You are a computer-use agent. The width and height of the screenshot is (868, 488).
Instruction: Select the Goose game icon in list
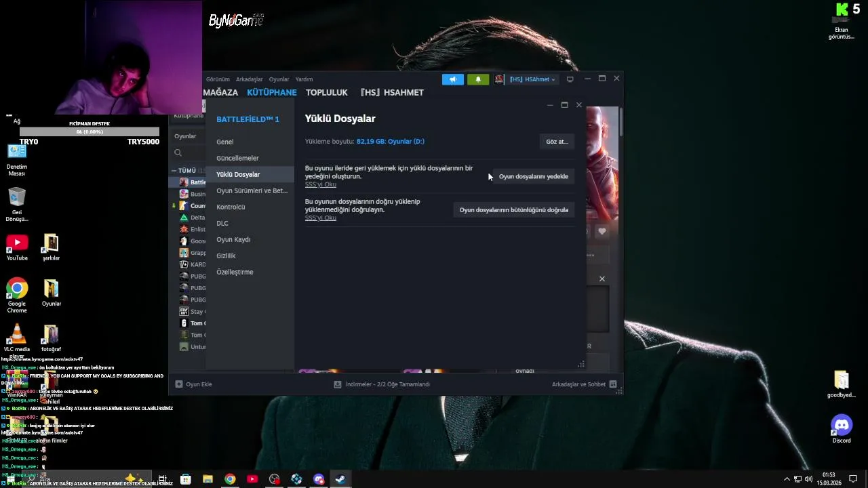click(184, 241)
